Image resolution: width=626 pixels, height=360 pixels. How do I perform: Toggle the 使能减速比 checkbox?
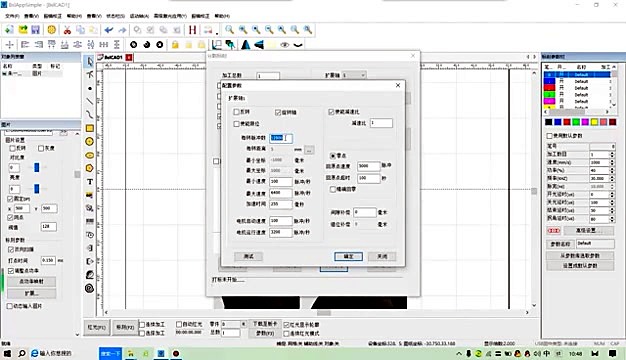pyautogui.click(x=331, y=112)
